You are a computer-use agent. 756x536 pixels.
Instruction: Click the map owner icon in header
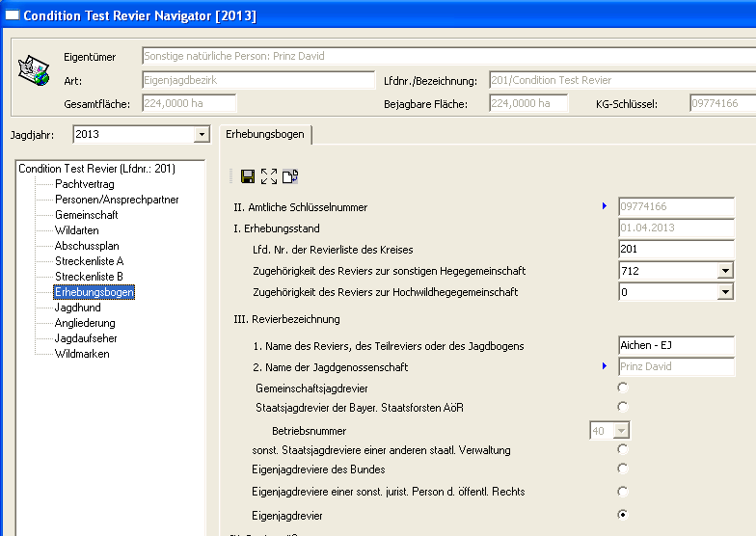pyautogui.click(x=34, y=70)
